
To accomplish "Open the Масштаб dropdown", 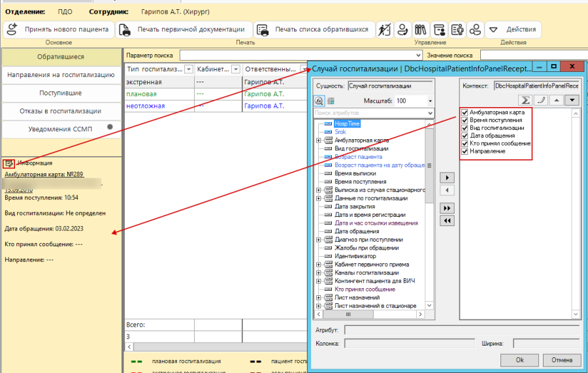I will click(430, 101).
